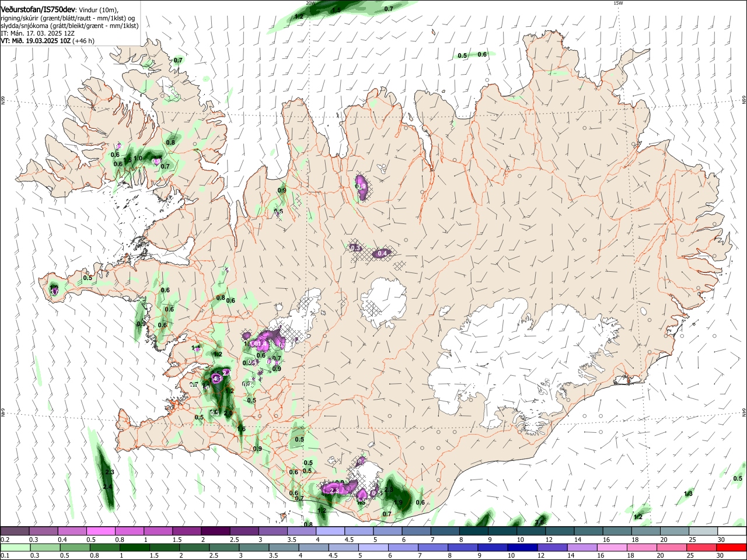Click the 1.3 rain value in southeast sea
Image resolution: width=747 pixels, height=560 pixels.
coord(688,494)
